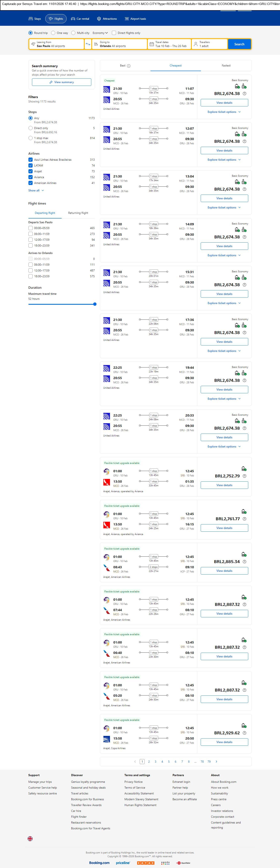280x868 pixels.
Task: Tick the Direct flights only checkbox
Action: coord(114,33)
